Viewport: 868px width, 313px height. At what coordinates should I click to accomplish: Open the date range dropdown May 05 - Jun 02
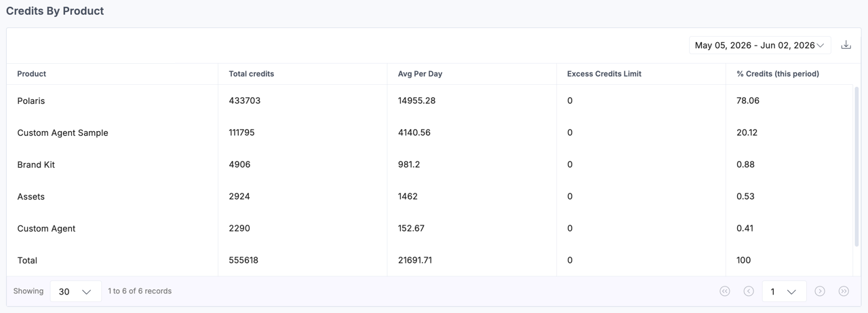pyautogui.click(x=759, y=45)
